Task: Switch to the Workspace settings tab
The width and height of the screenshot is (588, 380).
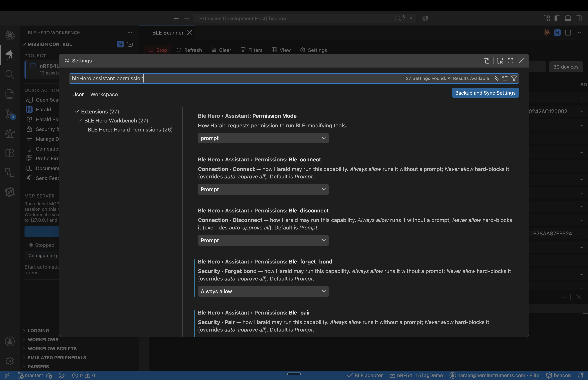Action: point(104,95)
